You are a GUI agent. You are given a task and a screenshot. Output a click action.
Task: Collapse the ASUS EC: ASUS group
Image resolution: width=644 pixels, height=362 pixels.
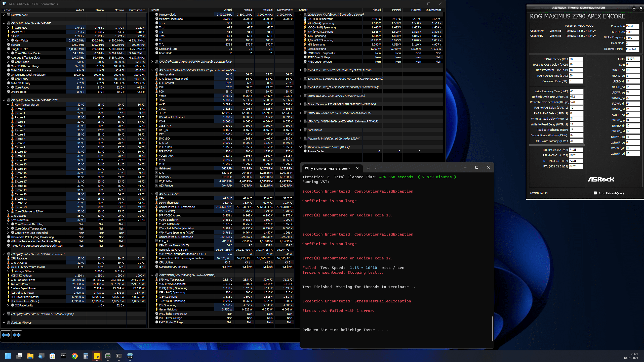click(x=152, y=194)
